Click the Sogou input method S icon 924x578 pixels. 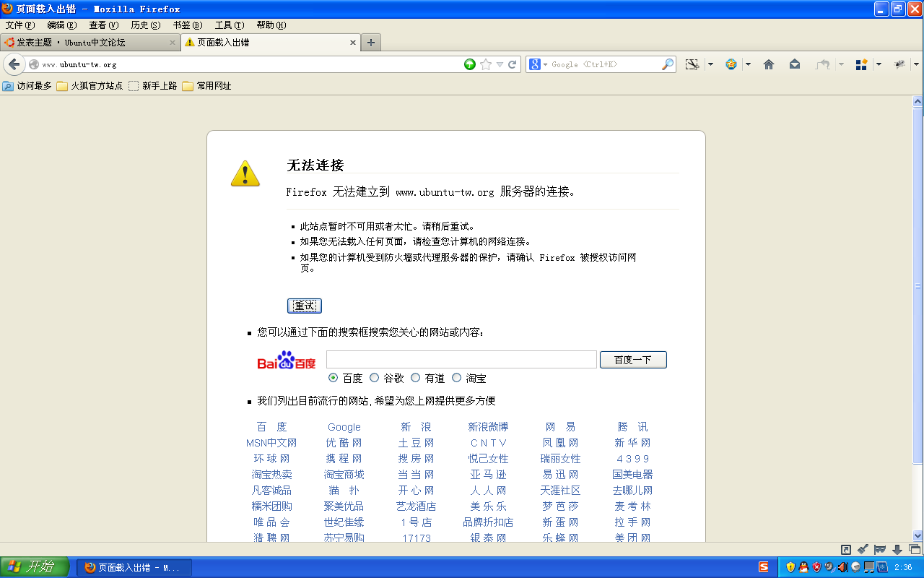coord(764,567)
